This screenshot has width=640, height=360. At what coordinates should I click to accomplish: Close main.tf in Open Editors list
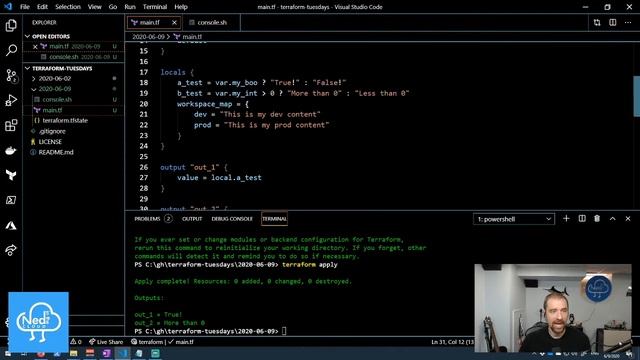click(x=35, y=47)
